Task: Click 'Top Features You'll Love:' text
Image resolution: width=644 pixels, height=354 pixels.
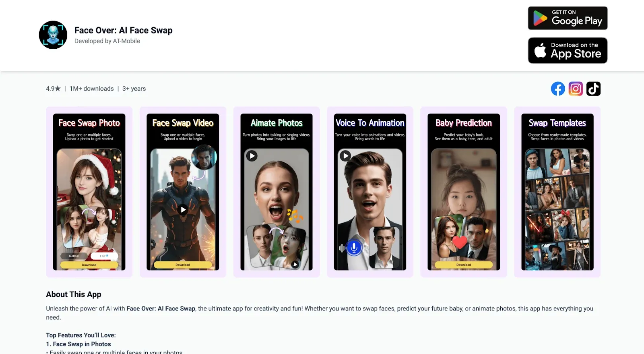Action: (x=81, y=335)
